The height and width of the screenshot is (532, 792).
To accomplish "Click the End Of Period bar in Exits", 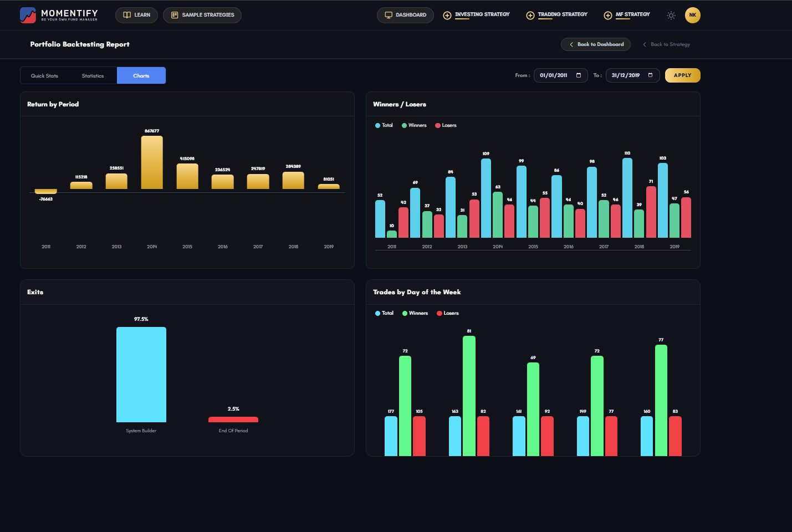I will [233, 420].
